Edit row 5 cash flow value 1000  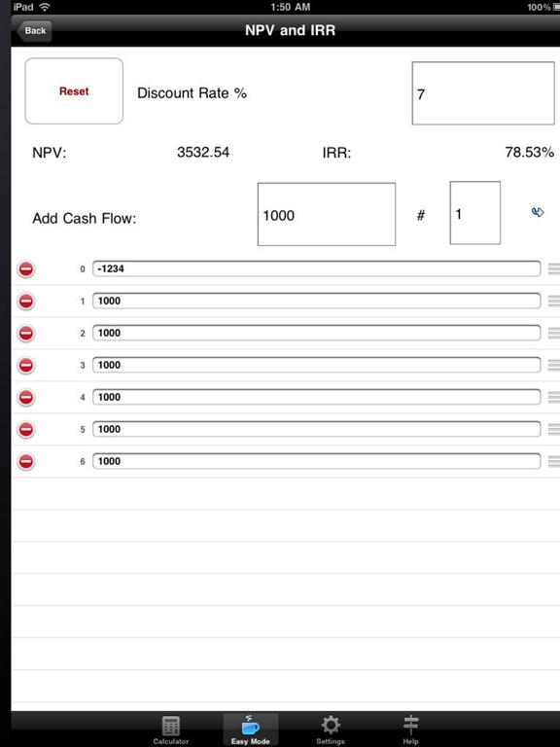[x=317, y=429]
